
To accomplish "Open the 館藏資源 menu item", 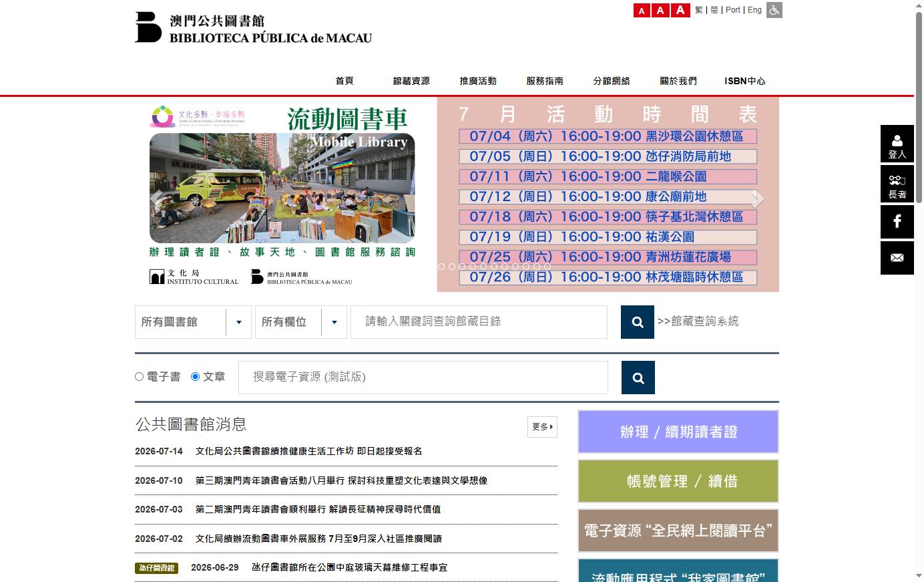I will (x=411, y=81).
